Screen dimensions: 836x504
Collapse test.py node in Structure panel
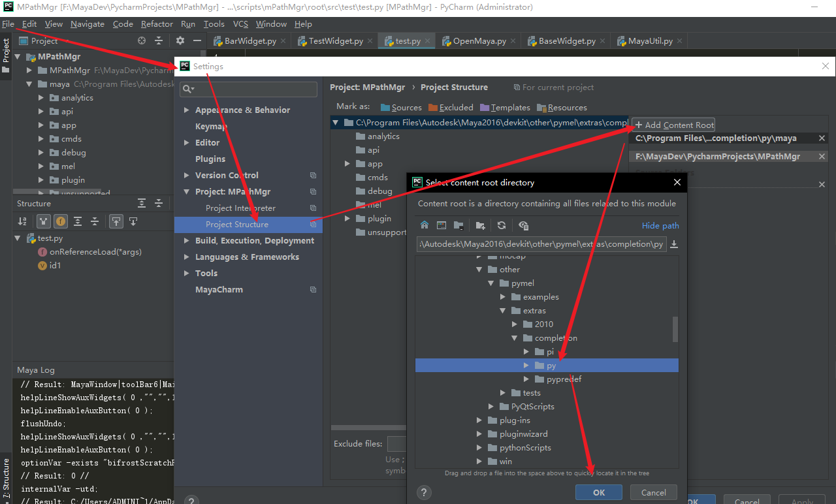click(x=18, y=238)
